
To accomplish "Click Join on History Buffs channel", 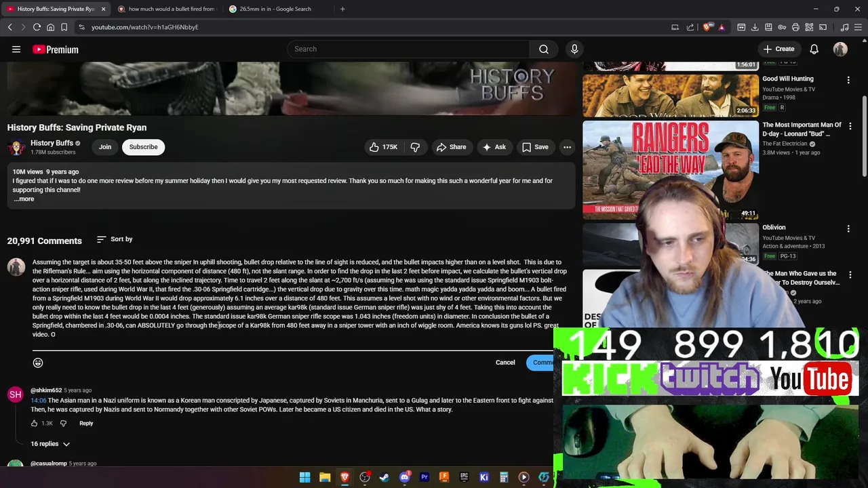I will 105,147.
